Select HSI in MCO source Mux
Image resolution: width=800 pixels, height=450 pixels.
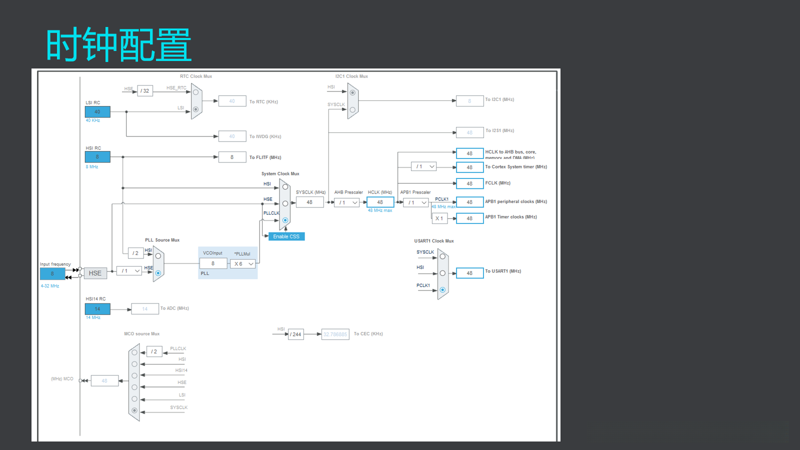[134, 364]
